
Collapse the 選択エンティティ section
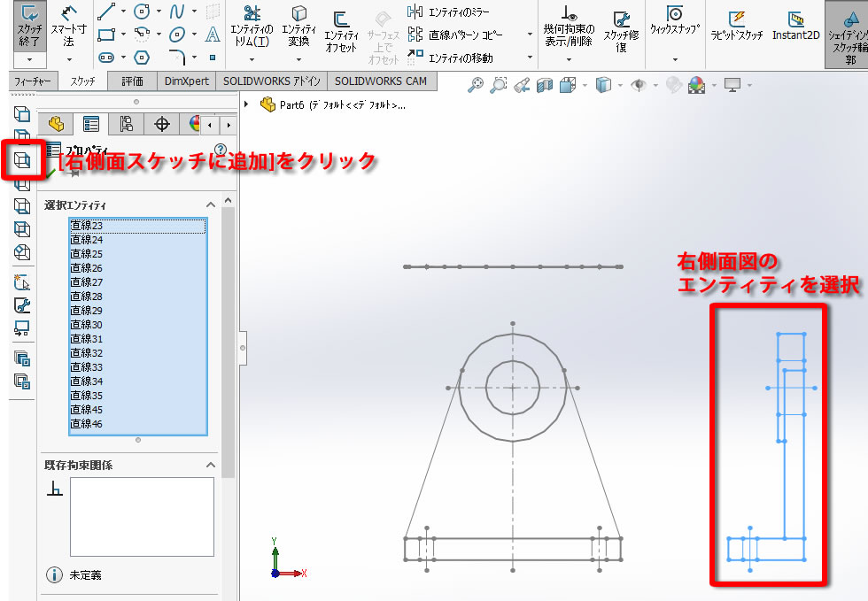211,204
